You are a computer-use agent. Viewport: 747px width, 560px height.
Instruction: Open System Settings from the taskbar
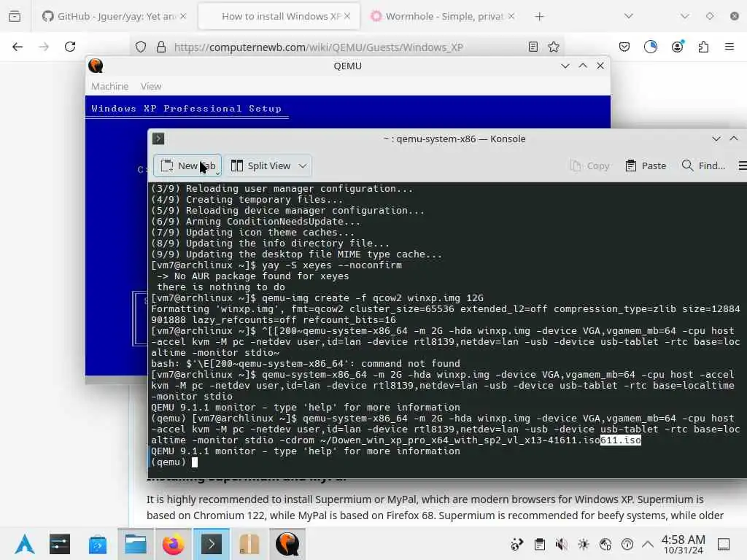tap(60, 544)
